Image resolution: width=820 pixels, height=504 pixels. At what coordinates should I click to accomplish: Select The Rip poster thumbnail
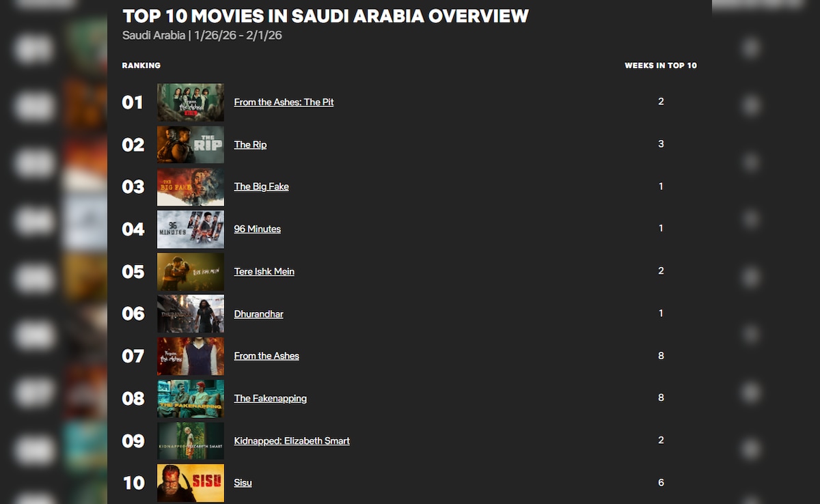191,145
